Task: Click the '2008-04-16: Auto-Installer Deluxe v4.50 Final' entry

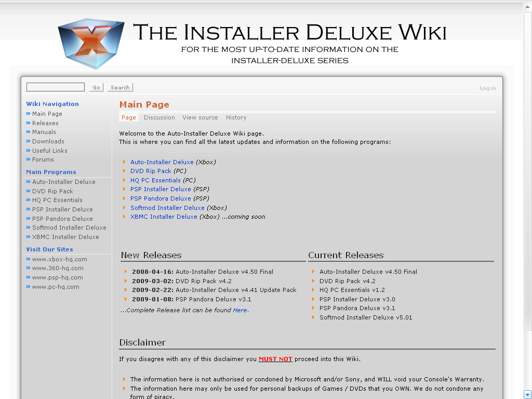Action: click(x=203, y=272)
